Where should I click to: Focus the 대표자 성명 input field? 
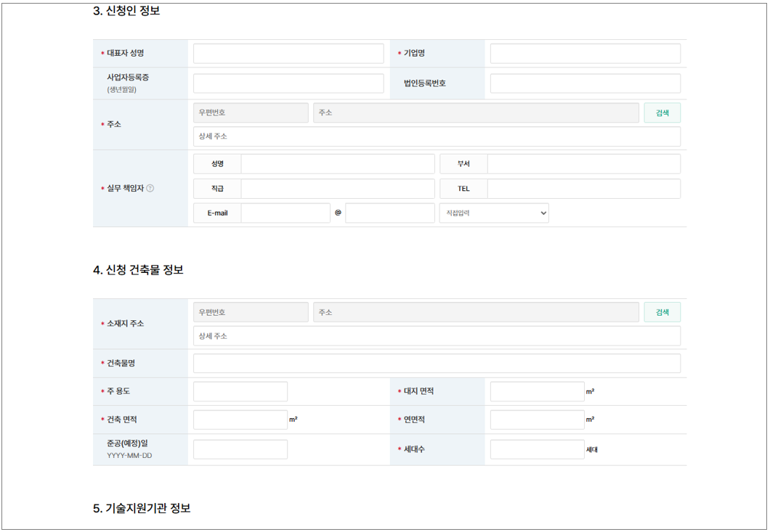(x=288, y=54)
